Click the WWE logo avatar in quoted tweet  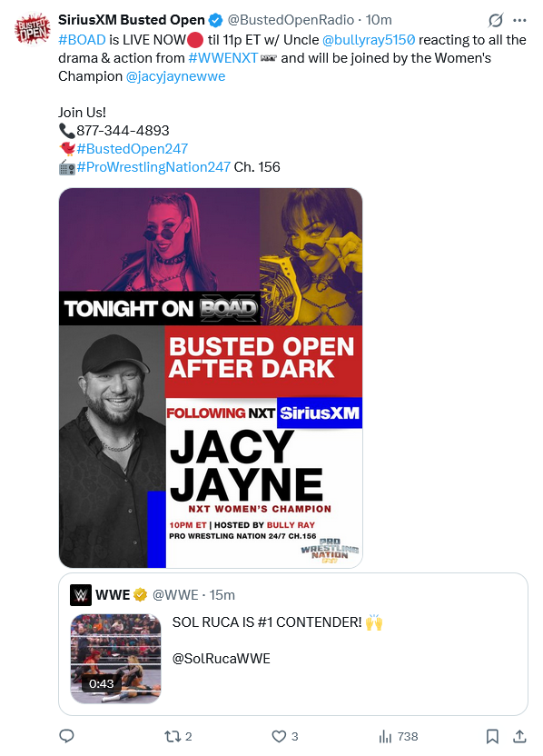pos(81,595)
